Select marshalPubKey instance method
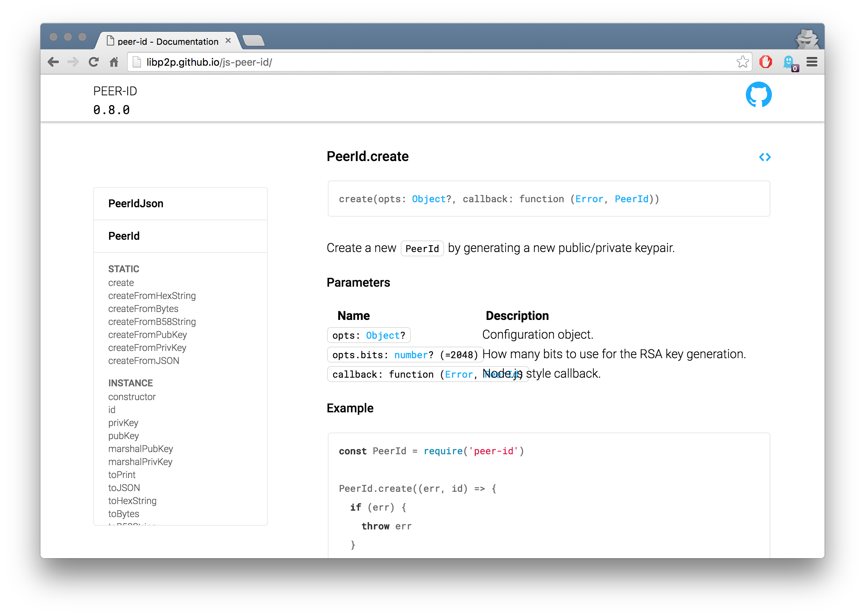 point(140,449)
